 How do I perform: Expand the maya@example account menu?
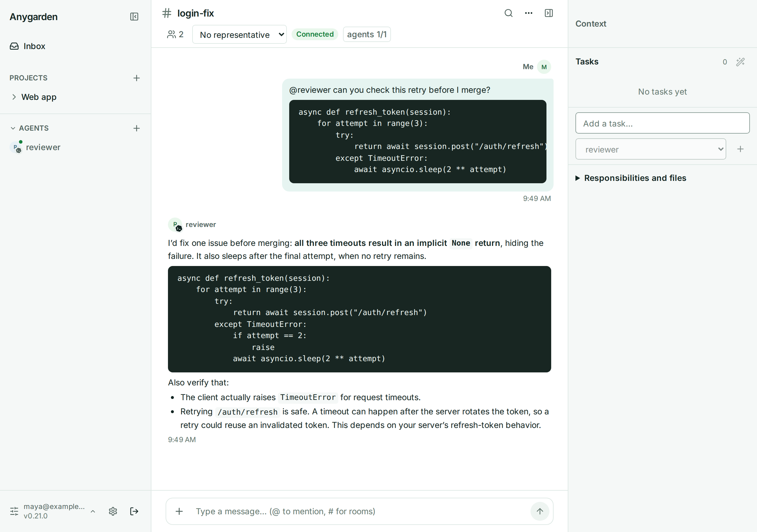tap(93, 511)
